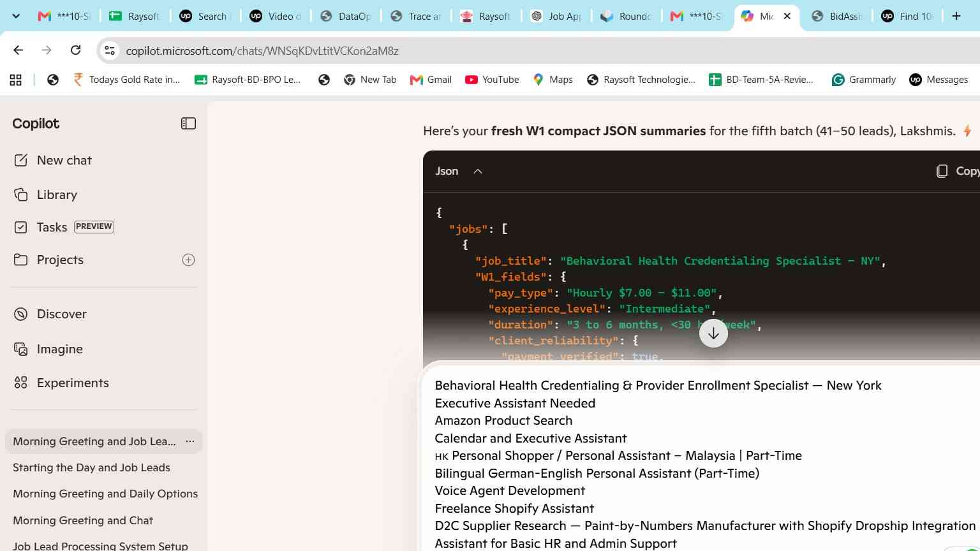The width and height of the screenshot is (980, 551).
Task: Collapse the Json code block chevron
Action: pos(478,171)
